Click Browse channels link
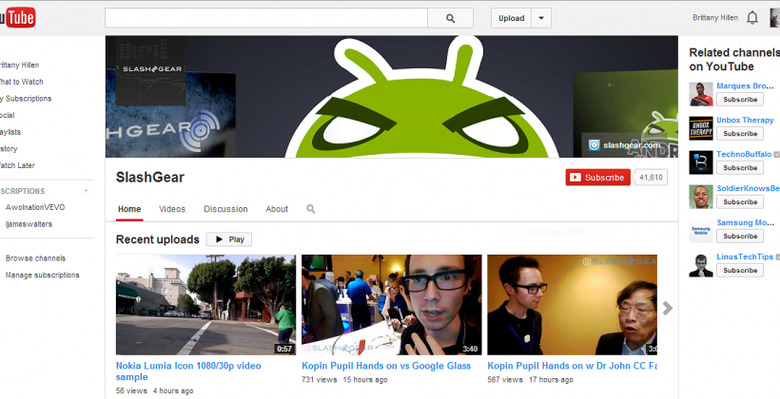The image size is (780, 399). pos(35,258)
